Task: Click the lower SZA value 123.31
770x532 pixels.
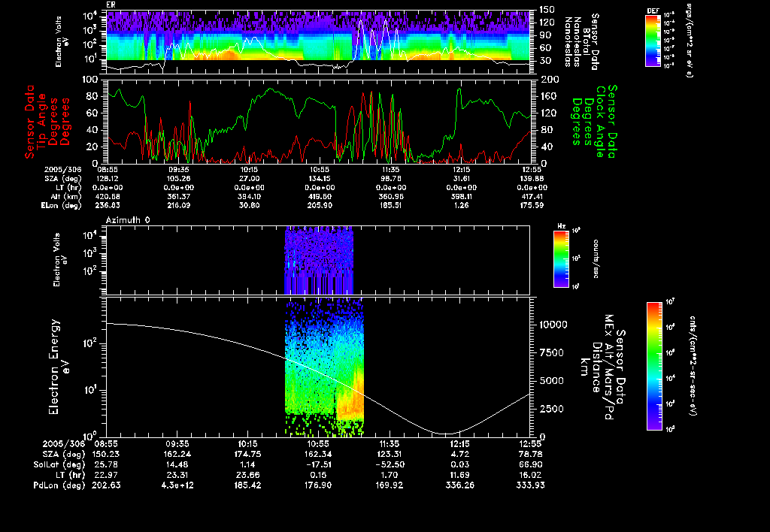Action: click(x=389, y=454)
